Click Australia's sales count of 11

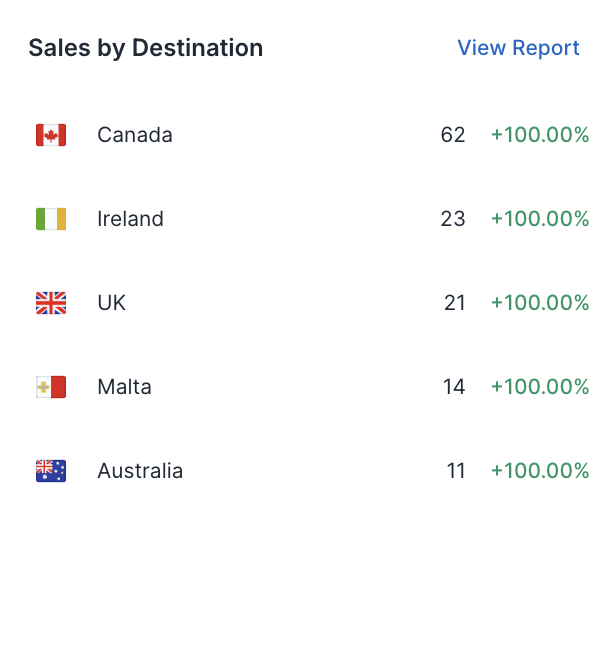(x=456, y=471)
